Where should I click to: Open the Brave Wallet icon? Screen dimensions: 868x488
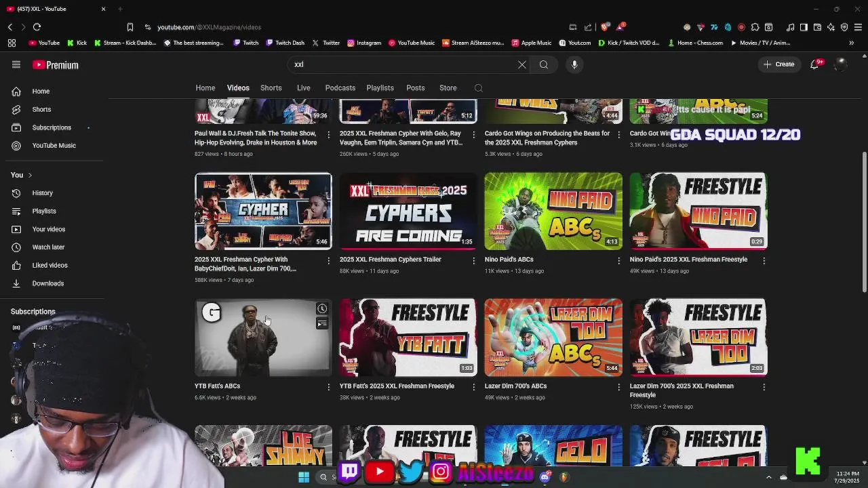tap(817, 27)
